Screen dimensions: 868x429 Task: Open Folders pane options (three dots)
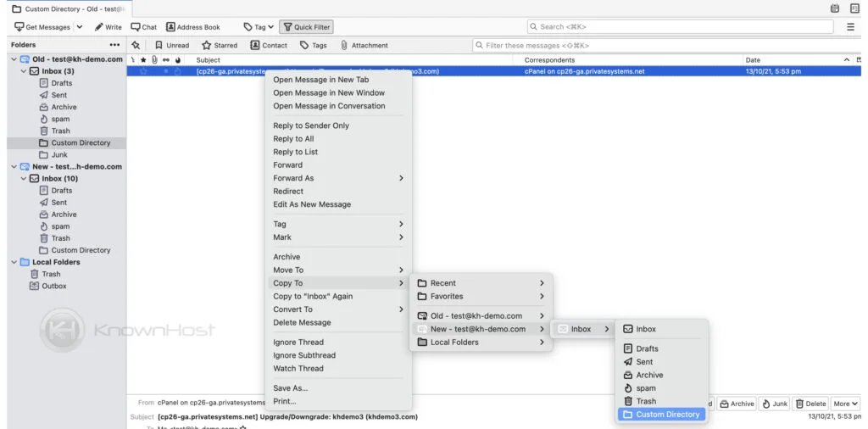(114, 45)
